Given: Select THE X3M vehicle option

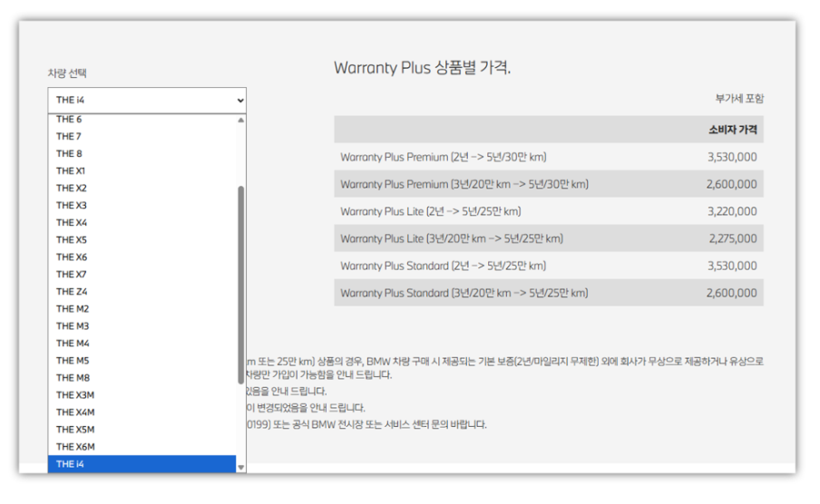Looking at the screenshot, I should tap(75, 395).
